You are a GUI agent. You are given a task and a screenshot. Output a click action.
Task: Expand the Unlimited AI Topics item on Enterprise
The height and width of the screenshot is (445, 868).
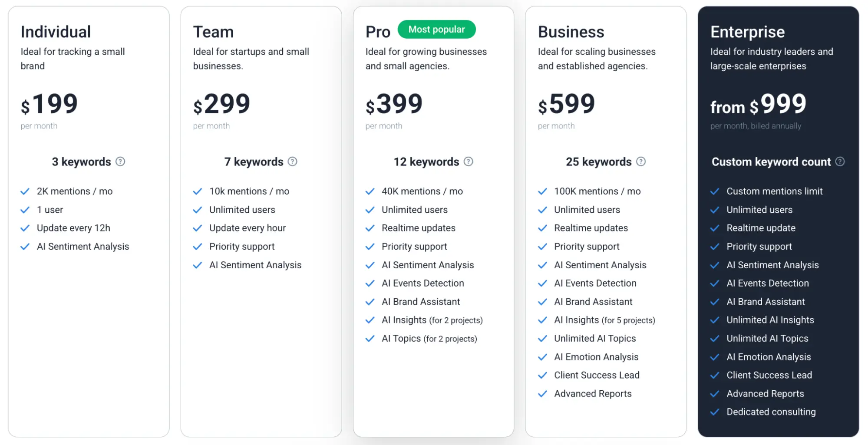click(x=767, y=338)
